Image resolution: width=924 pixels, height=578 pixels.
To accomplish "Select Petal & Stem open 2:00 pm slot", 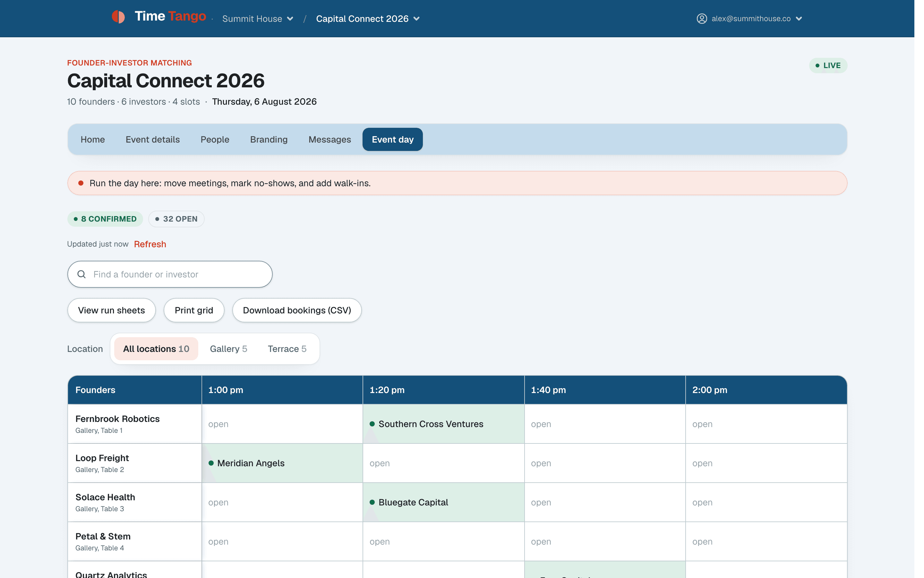I will click(766, 541).
